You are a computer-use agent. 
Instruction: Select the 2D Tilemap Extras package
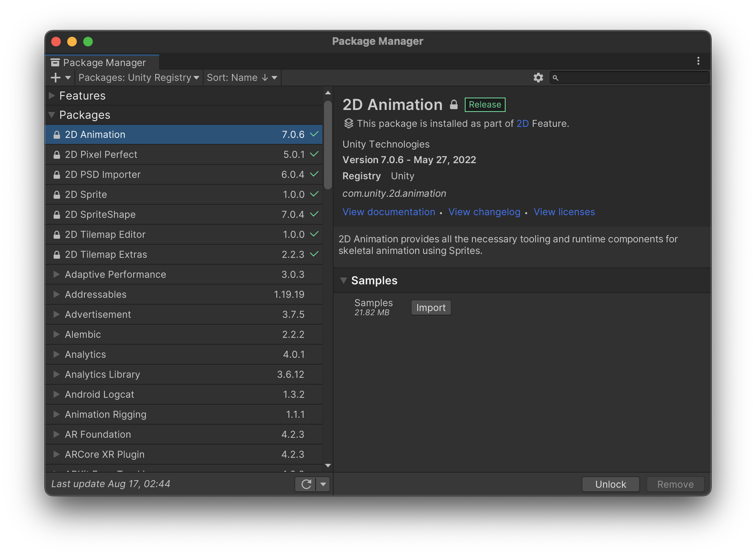184,255
